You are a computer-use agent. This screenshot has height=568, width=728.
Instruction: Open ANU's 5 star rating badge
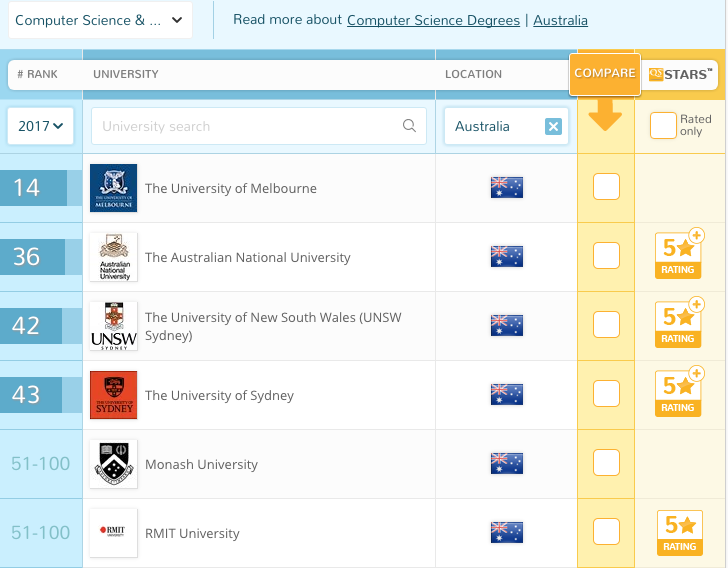(x=679, y=256)
